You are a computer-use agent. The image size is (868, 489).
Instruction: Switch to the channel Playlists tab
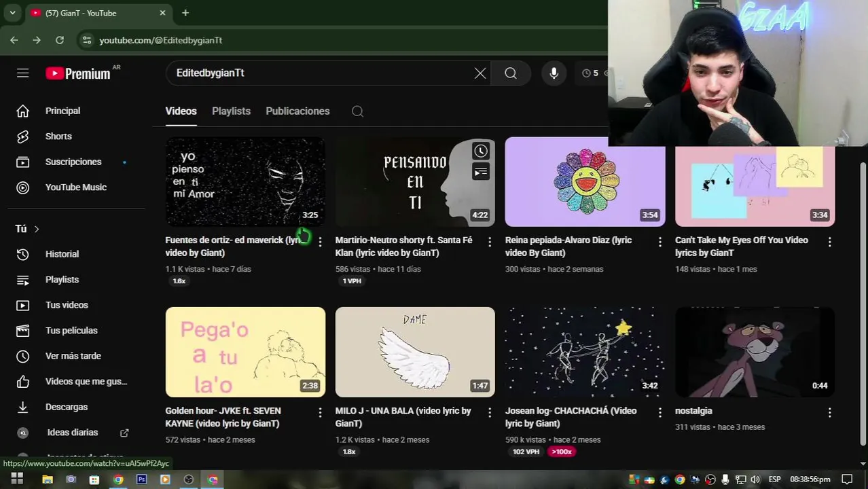point(231,111)
